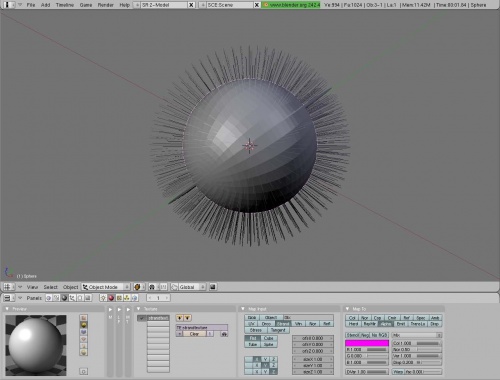Select the first texture channel slot
The image size is (500, 380).
coord(158,318)
